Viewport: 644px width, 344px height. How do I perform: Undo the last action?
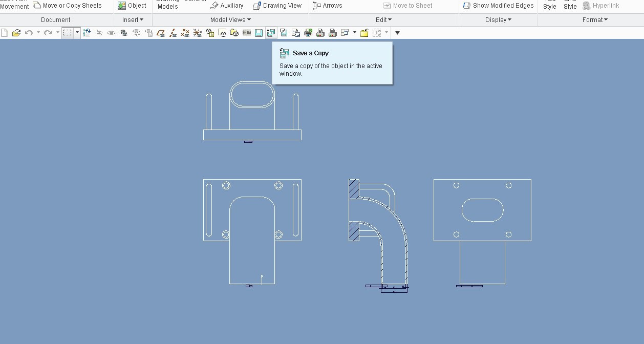click(29, 33)
